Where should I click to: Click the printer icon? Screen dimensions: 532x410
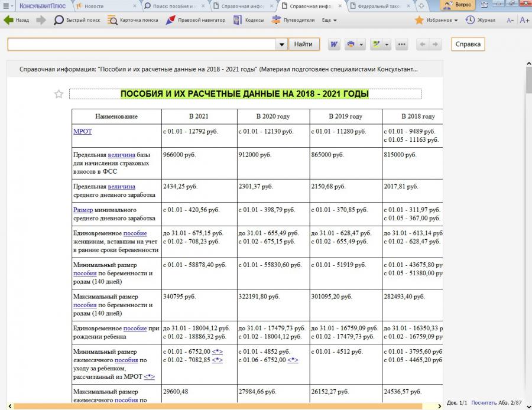351,44
